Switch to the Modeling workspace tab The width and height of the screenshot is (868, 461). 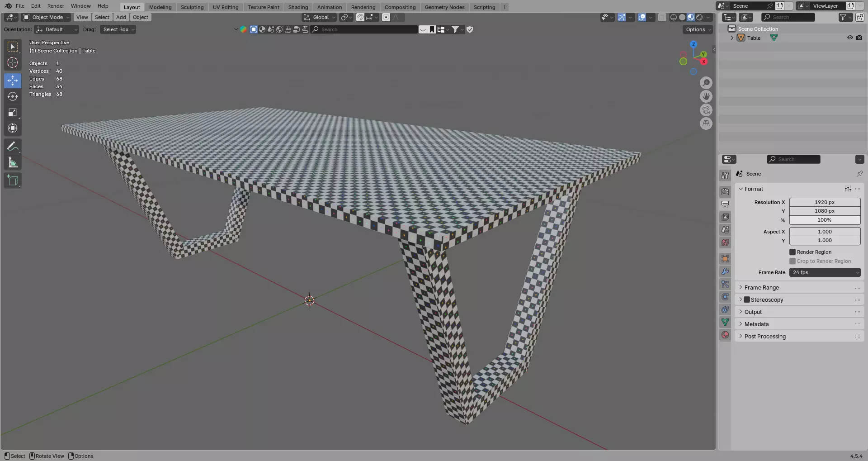click(160, 7)
